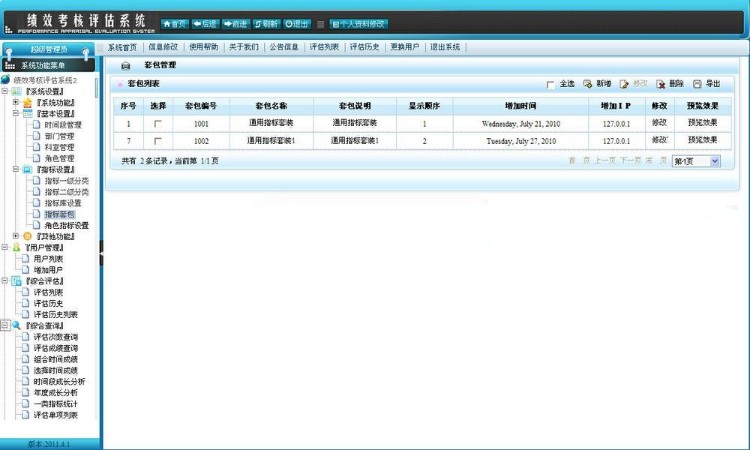Select 角色管理 in the sidebar tree
Screen dimensions: 750x450
(59, 158)
